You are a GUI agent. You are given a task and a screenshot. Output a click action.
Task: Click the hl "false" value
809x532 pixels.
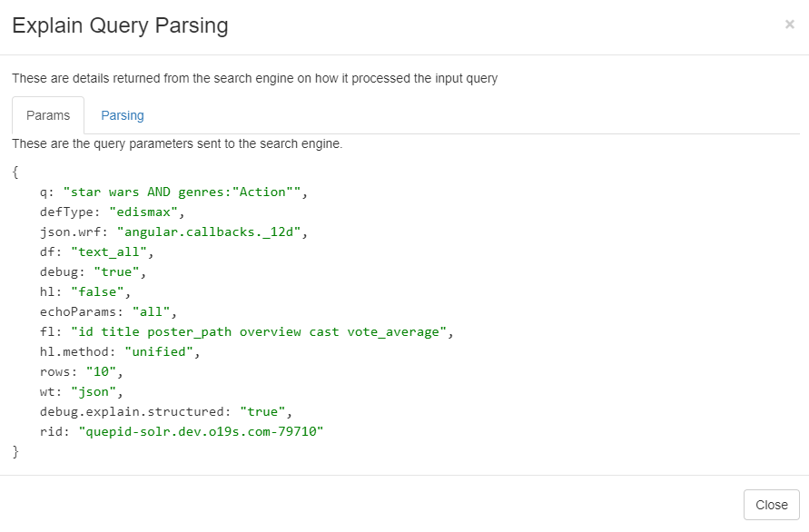(97, 292)
